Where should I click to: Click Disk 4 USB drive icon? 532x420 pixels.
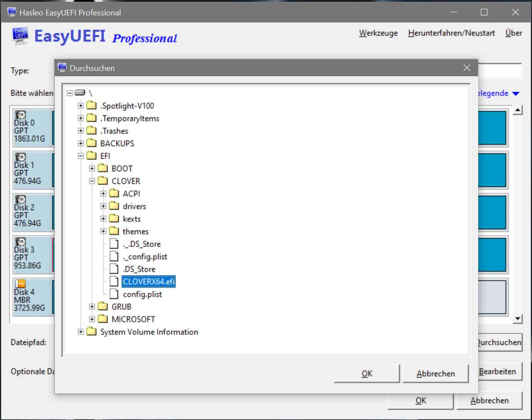tap(20, 284)
